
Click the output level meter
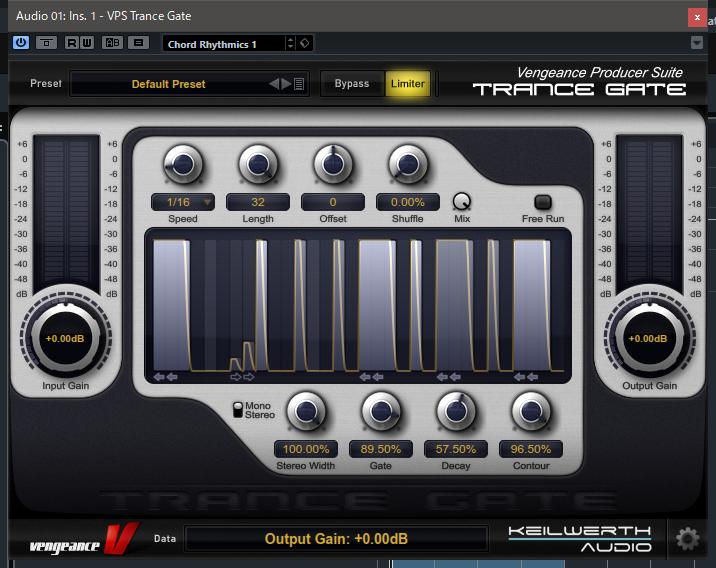[649, 212]
